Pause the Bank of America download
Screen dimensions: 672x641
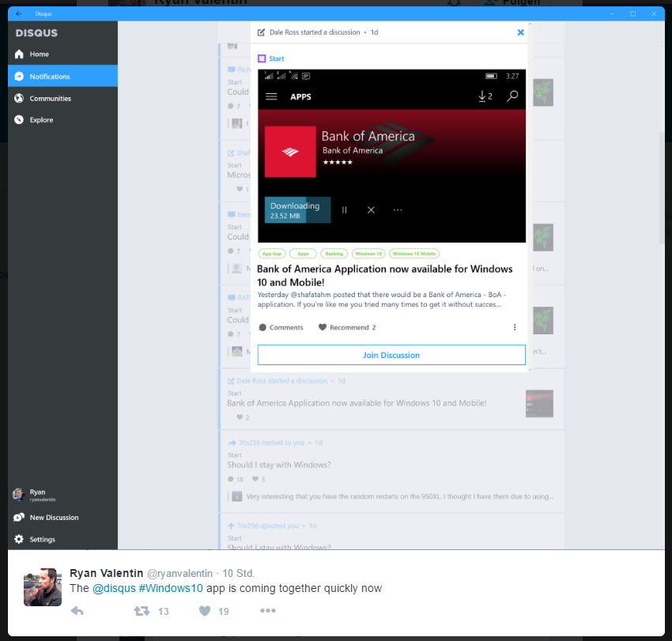344,210
